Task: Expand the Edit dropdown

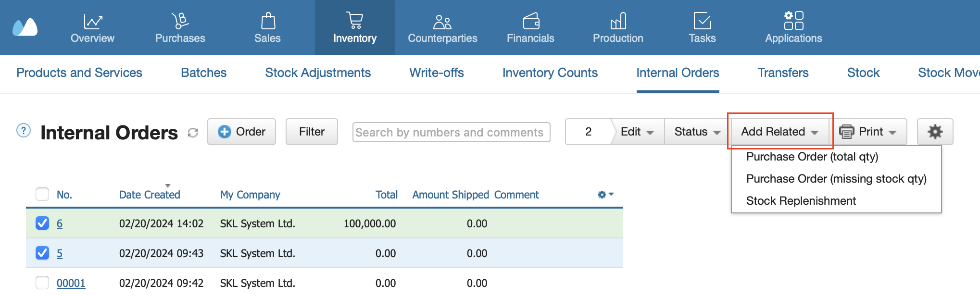Action: click(637, 132)
